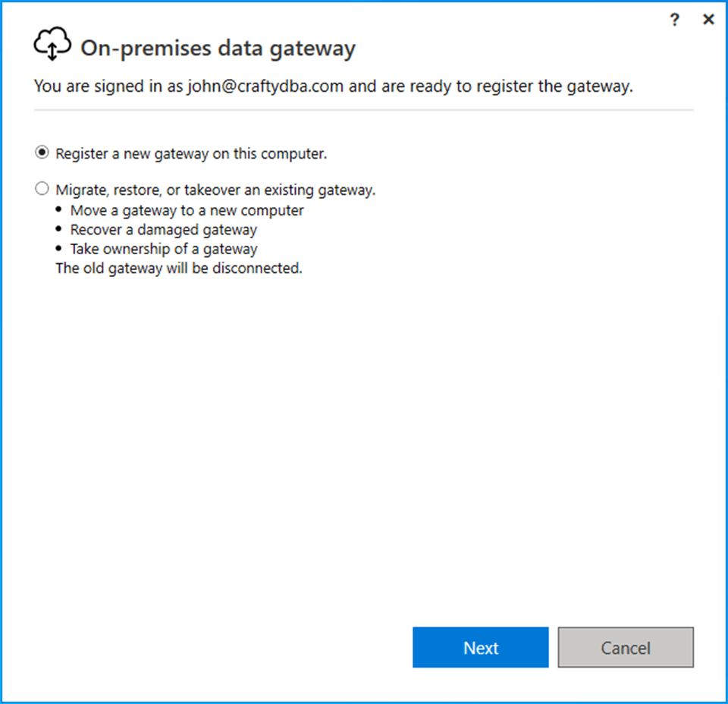Viewport: 728px width, 704px height.
Task: Cancel the gateway registration
Action: click(x=626, y=648)
